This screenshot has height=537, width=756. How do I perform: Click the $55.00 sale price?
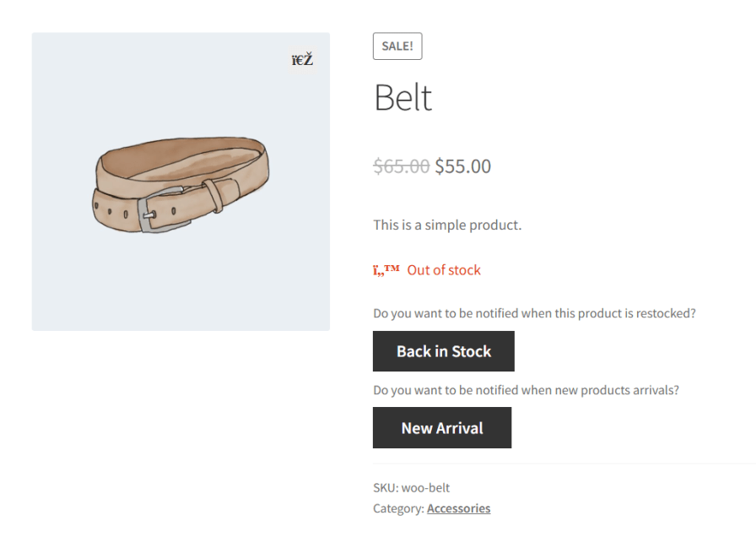tap(462, 166)
